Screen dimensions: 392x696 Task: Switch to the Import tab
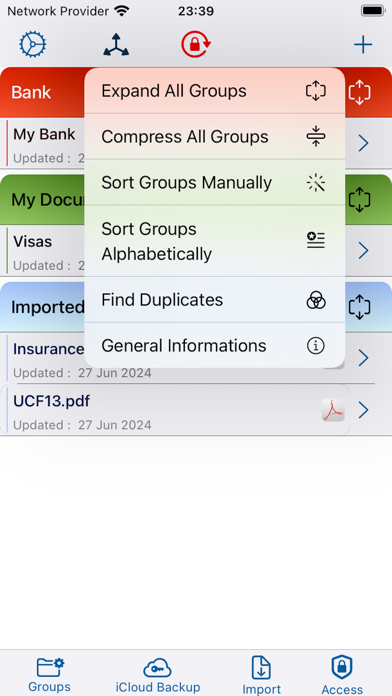[x=261, y=676]
